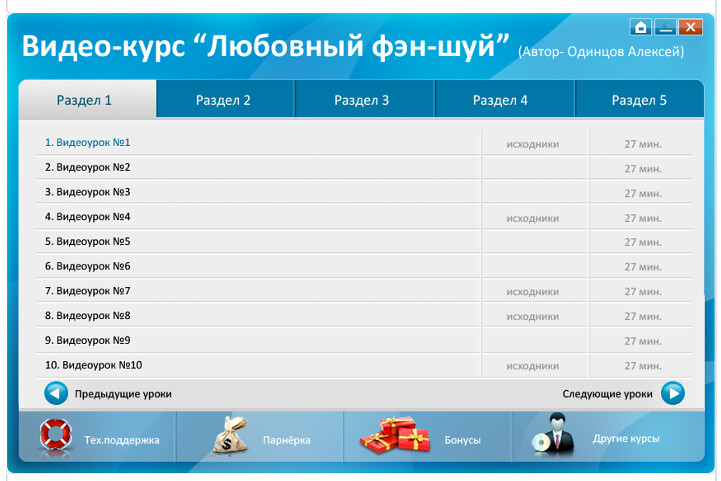Switch to the Раздел 2 tab
The image size is (721, 481).
(x=223, y=100)
